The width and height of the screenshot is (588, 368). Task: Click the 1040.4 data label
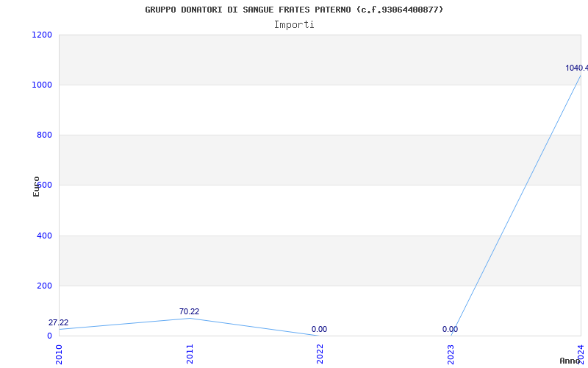pyautogui.click(x=577, y=68)
